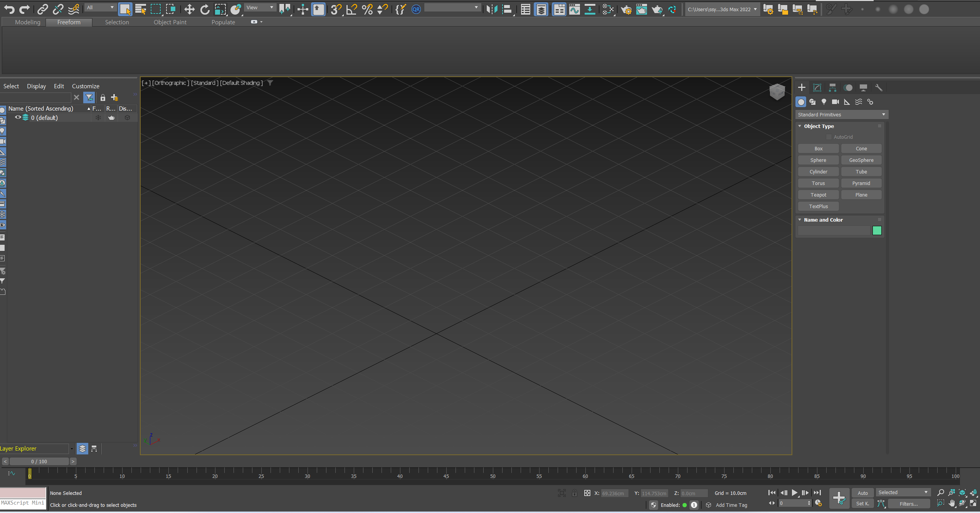Open the Customize menu in scene explorer
980x513 pixels.
pos(86,86)
